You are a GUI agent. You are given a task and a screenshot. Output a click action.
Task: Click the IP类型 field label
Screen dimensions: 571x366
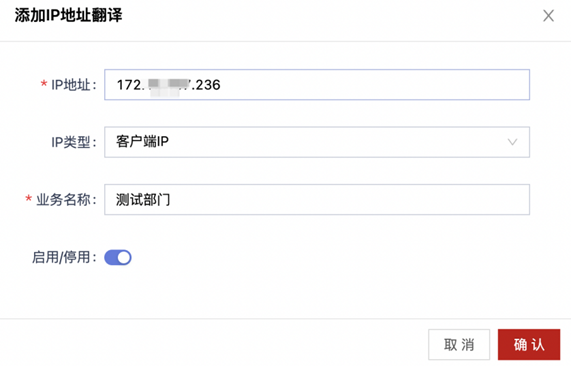coord(74,142)
